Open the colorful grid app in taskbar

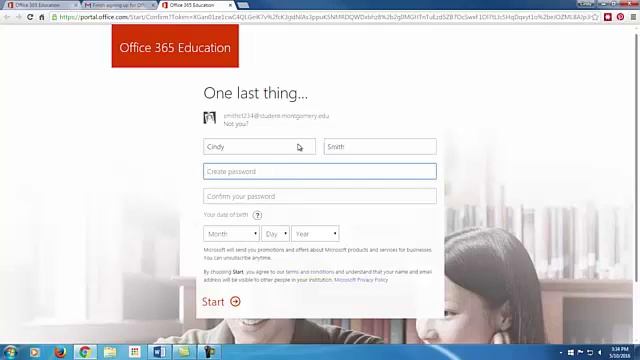coord(135,352)
